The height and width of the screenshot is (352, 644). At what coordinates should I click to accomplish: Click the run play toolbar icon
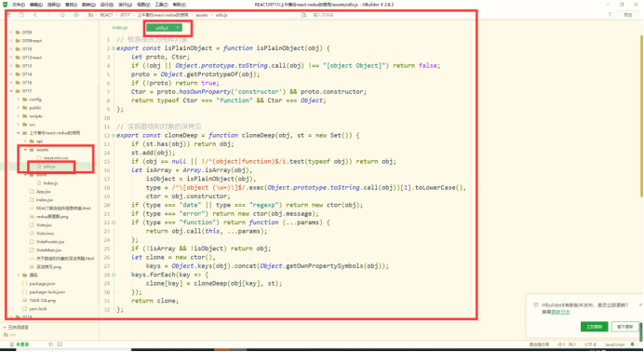tap(76, 15)
